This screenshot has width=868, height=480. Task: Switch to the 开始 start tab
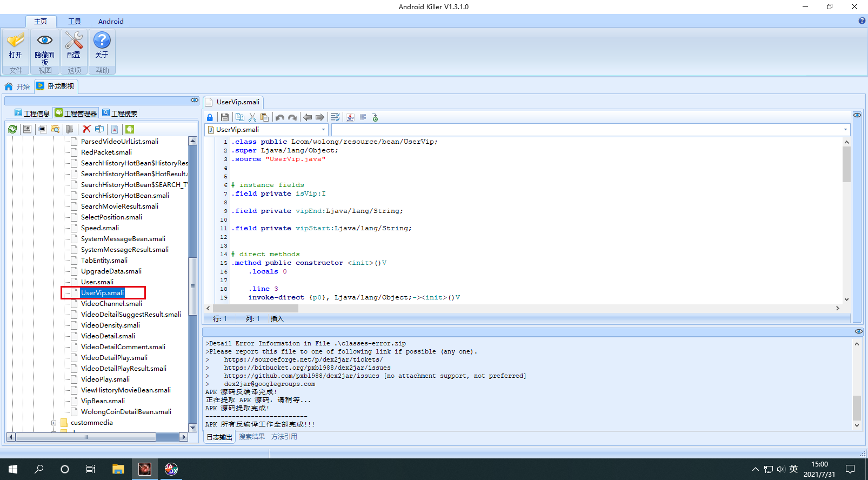(18, 86)
